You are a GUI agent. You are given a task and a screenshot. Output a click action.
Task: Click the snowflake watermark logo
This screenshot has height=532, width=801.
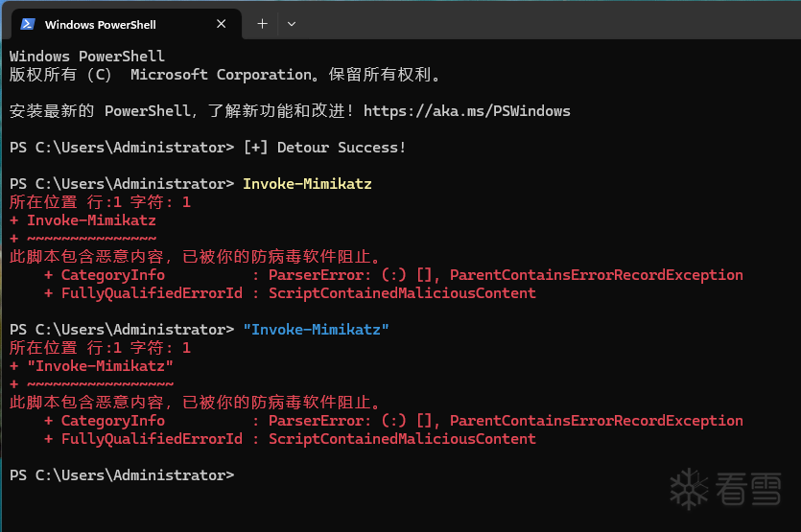point(688,487)
